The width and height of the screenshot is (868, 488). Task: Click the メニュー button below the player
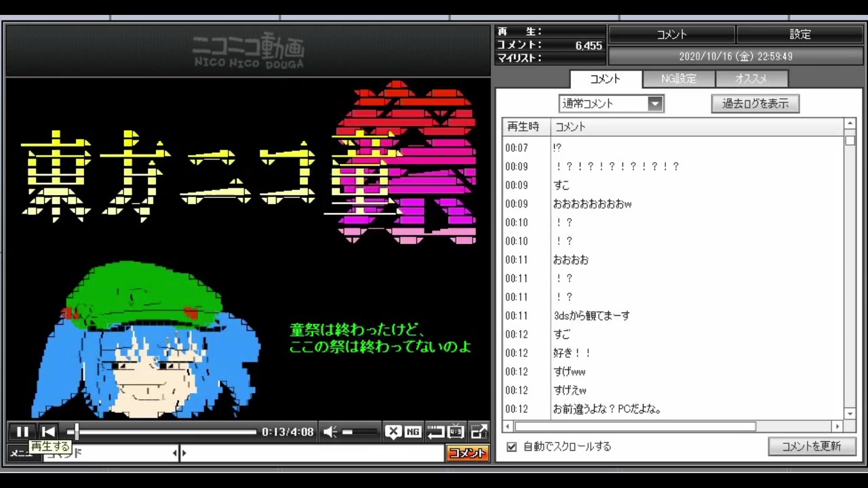pyautogui.click(x=20, y=453)
